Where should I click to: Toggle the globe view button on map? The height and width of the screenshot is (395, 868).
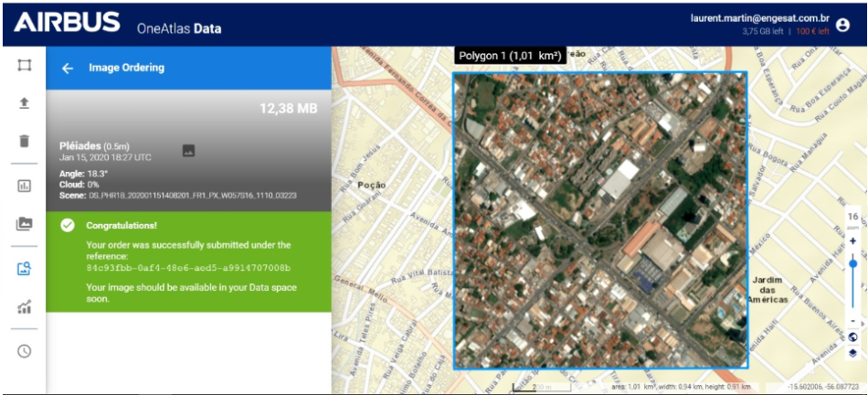[x=852, y=336]
